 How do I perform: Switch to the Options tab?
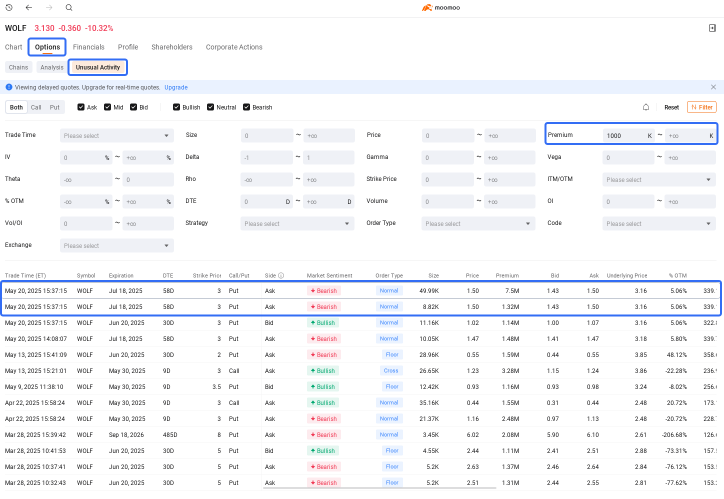point(47,47)
